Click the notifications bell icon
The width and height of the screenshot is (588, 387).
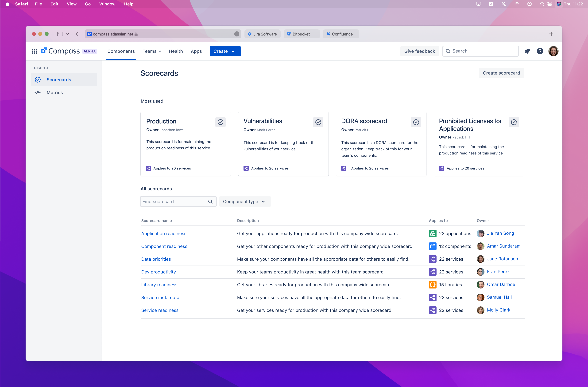[527, 51]
